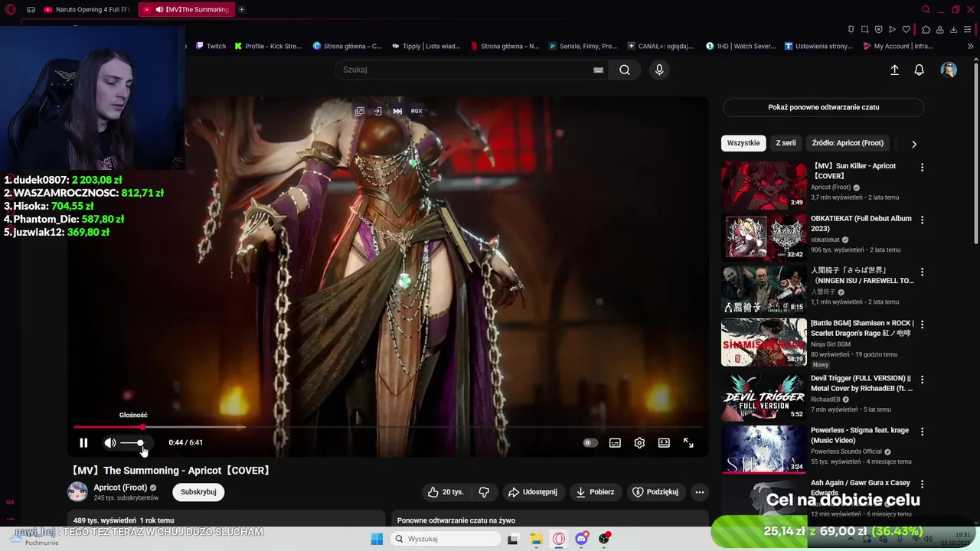Click the Subskrybuj button

[198, 492]
